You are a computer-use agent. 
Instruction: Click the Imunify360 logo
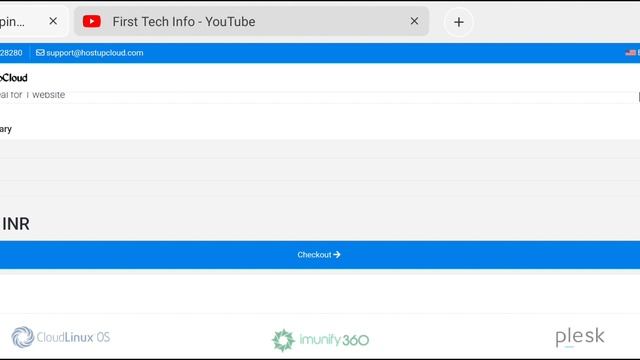(x=320, y=340)
